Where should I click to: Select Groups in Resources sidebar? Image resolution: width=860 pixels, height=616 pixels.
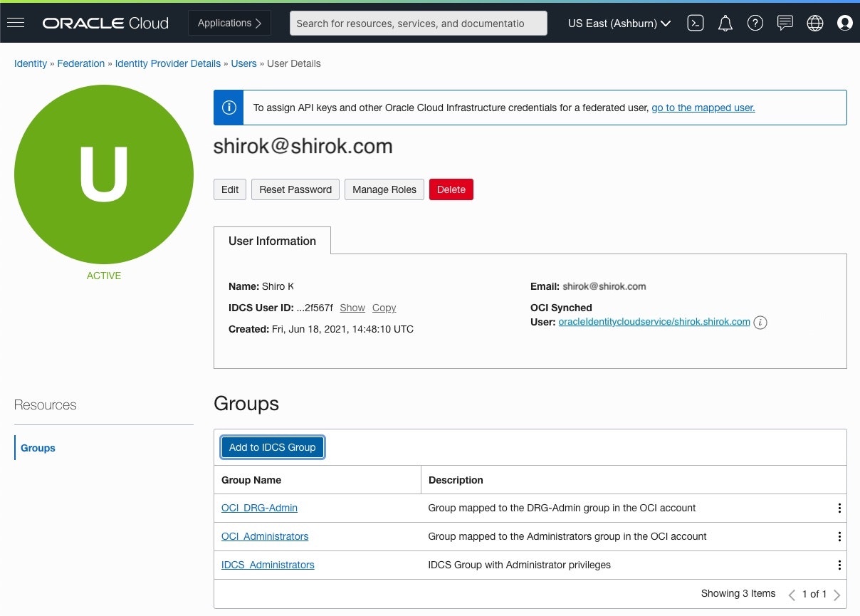click(x=38, y=448)
